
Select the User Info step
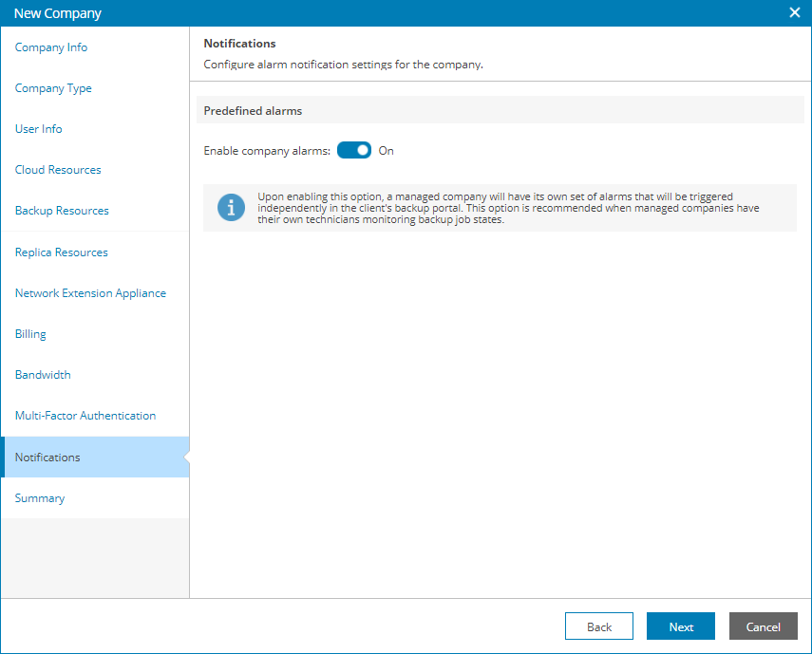(x=39, y=129)
